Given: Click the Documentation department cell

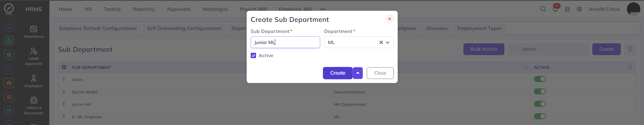Looking at the screenshot, I should (349, 92).
